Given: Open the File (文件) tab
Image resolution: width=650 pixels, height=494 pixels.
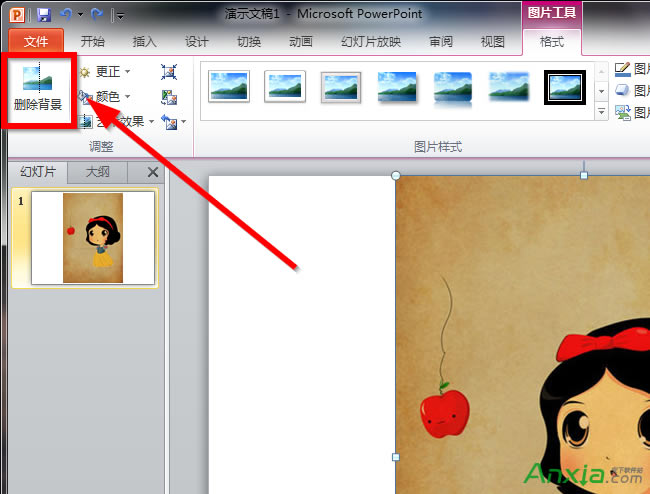Looking at the screenshot, I should tap(36, 41).
